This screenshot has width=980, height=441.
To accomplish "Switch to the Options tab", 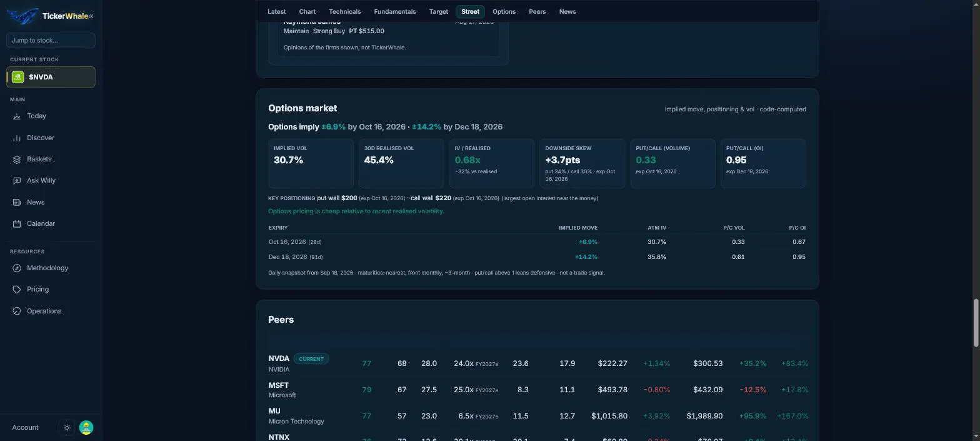I will (504, 12).
